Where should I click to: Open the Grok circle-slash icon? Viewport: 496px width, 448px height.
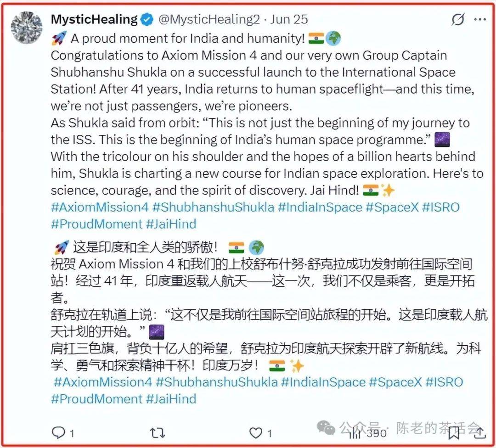458,20
